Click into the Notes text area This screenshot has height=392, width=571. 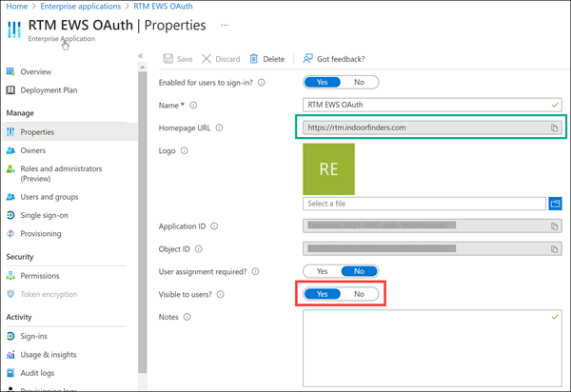pos(432,348)
